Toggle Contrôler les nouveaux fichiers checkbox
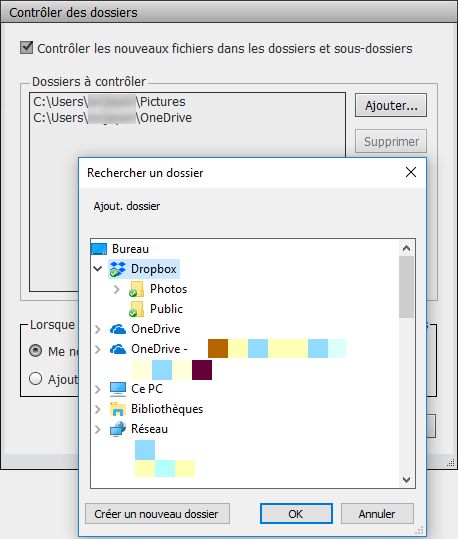The image size is (458, 539). click(x=26, y=48)
